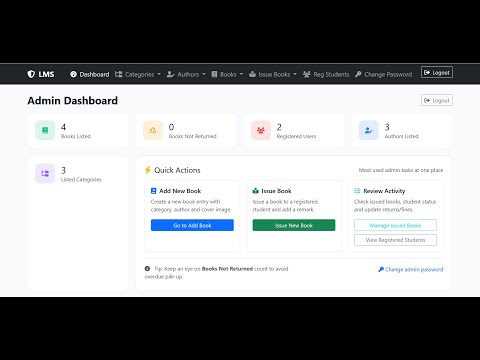Click the Manage Issued Books button
This screenshot has width=480, height=360.
tap(395, 225)
